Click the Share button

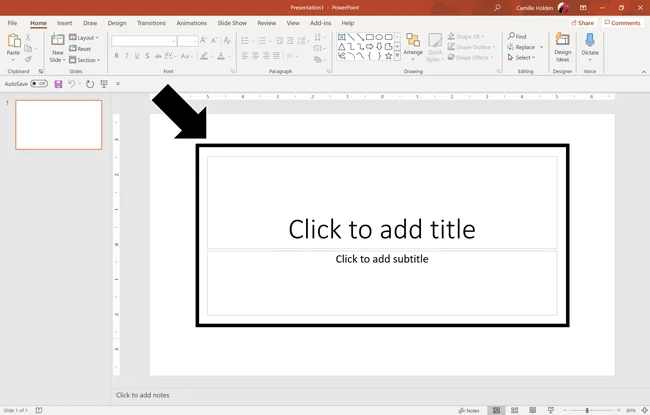point(582,23)
